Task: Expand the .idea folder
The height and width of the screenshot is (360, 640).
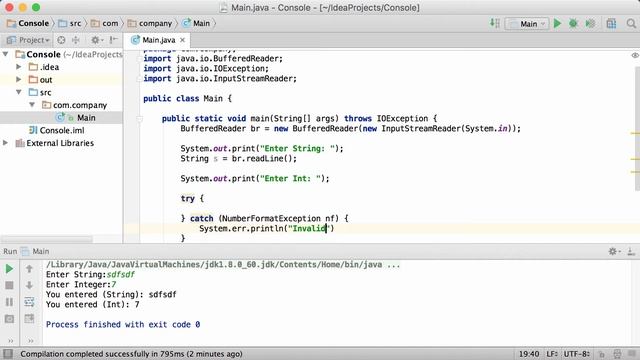Action: (x=19, y=67)
